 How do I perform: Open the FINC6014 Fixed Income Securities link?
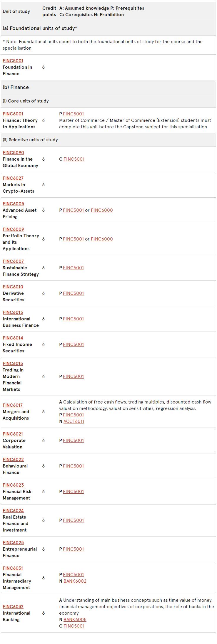click(x=13, y=338)
